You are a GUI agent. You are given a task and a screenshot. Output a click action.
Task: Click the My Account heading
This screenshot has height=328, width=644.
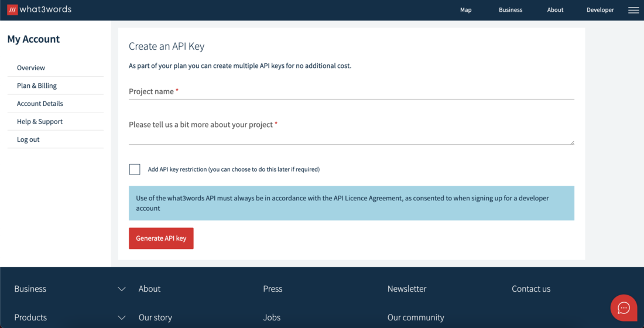pyautogui.click(x=34, y=39)
